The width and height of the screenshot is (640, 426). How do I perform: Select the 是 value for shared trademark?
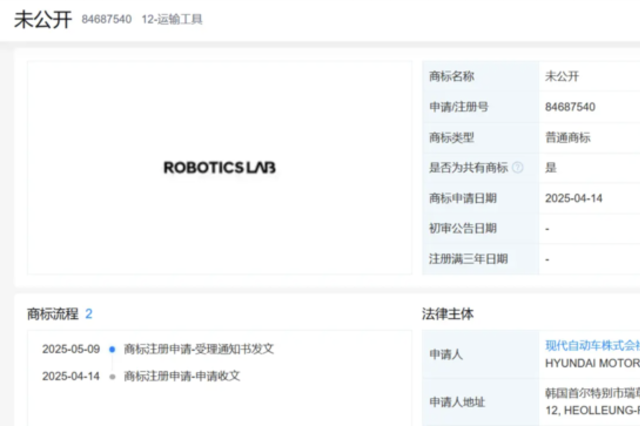tap(551, 167)
